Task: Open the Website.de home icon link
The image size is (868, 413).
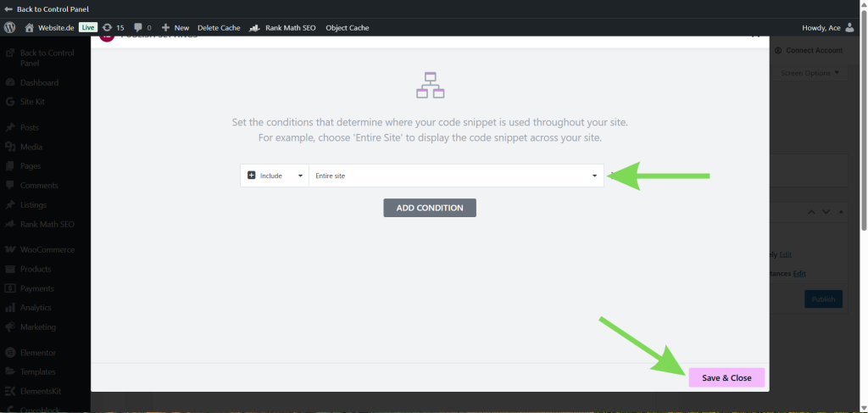Action: click(x=30, y=28)
